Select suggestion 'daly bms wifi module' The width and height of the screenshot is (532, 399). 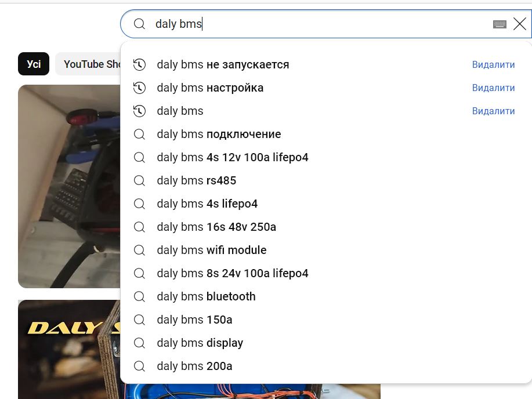pos(211,250)
